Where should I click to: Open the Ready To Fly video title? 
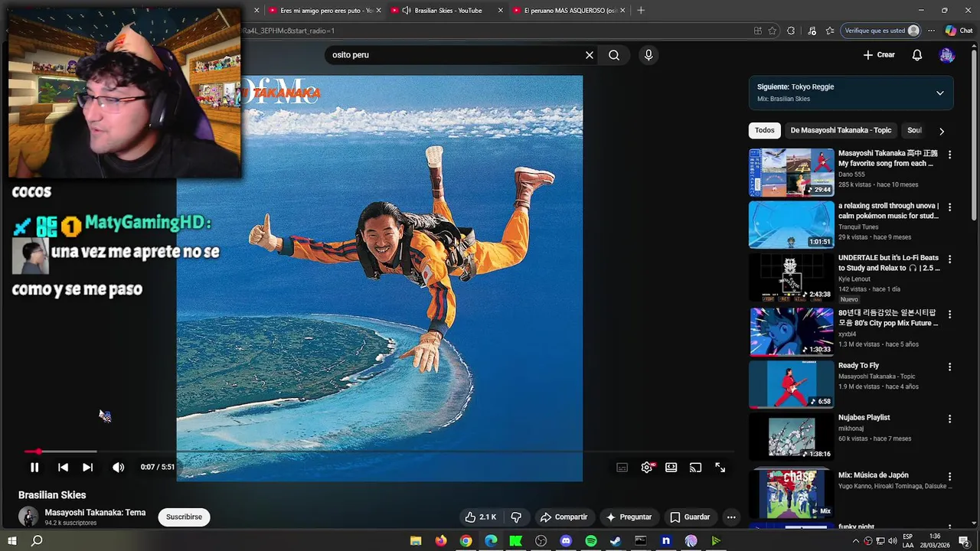[858, 366]
